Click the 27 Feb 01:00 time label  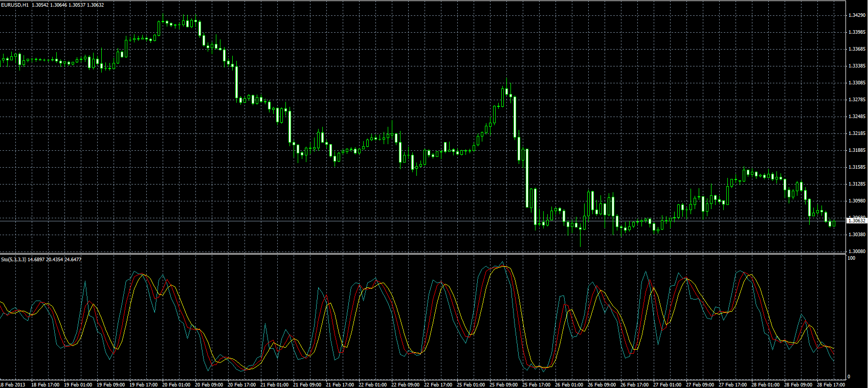667,385
